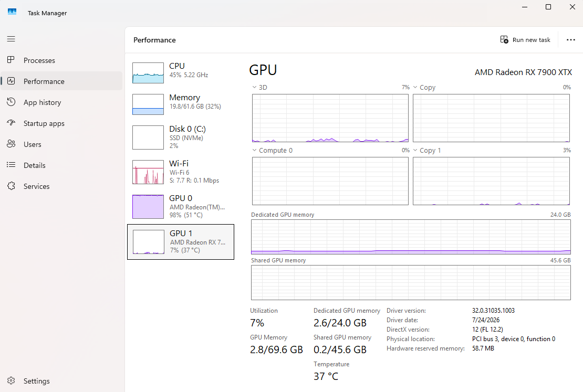Click hardware reserved memory 58.7 MB

[x=483, y=348]
